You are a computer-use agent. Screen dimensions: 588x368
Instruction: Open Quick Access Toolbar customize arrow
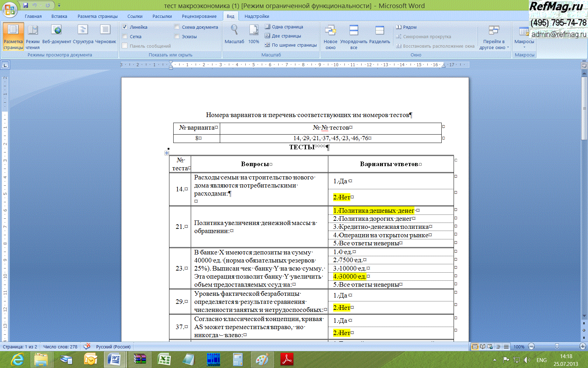pos(59,5)
